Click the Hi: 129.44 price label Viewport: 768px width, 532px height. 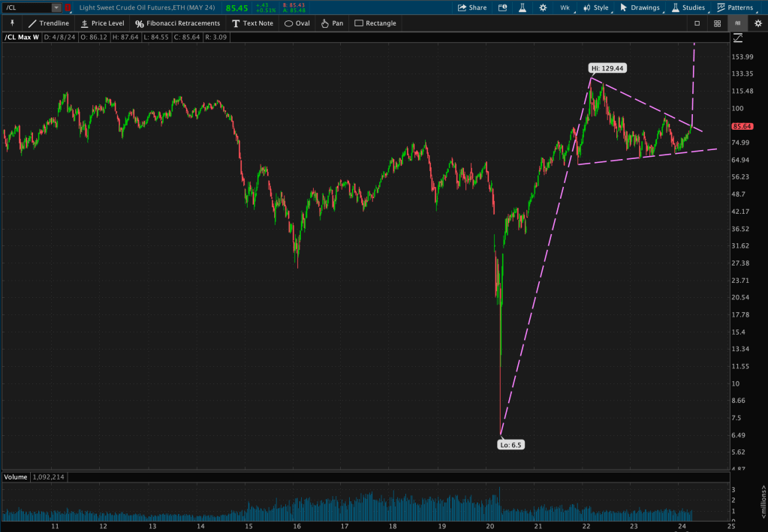point(607,68)
